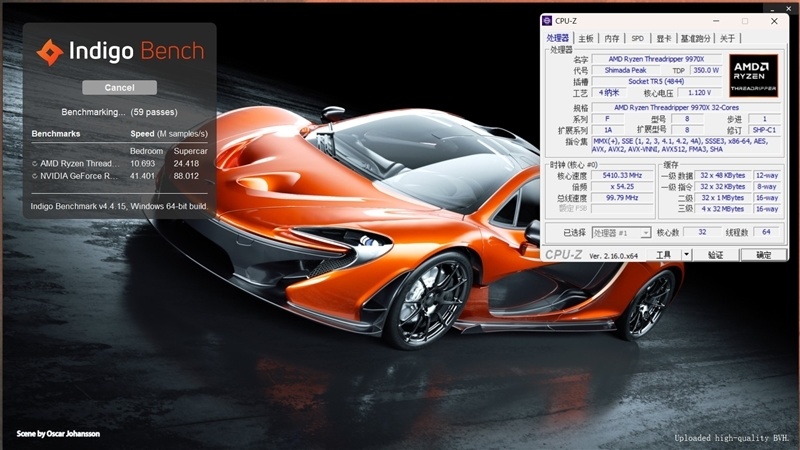Click the 验证 validate button

(x=715, y=255)
